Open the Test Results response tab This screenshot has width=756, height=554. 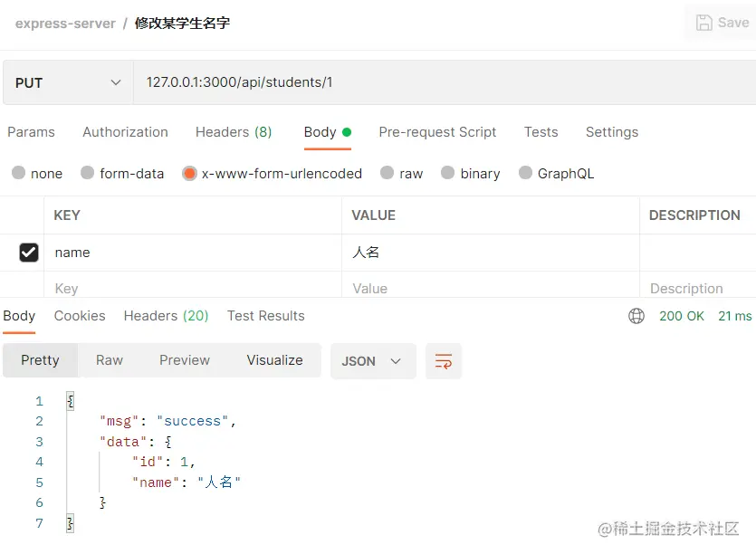pos(265,316)
